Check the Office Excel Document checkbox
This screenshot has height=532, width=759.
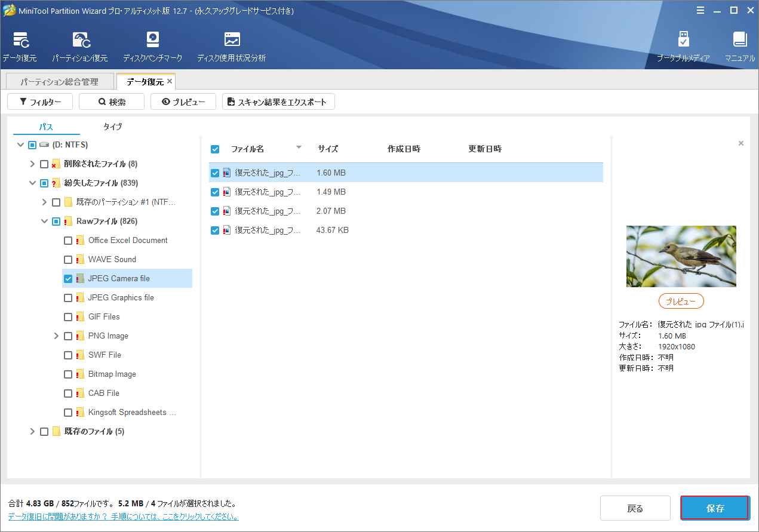tap(68, 241)
